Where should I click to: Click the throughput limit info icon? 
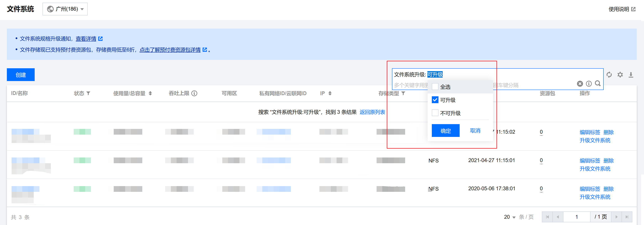pos(194,93)
